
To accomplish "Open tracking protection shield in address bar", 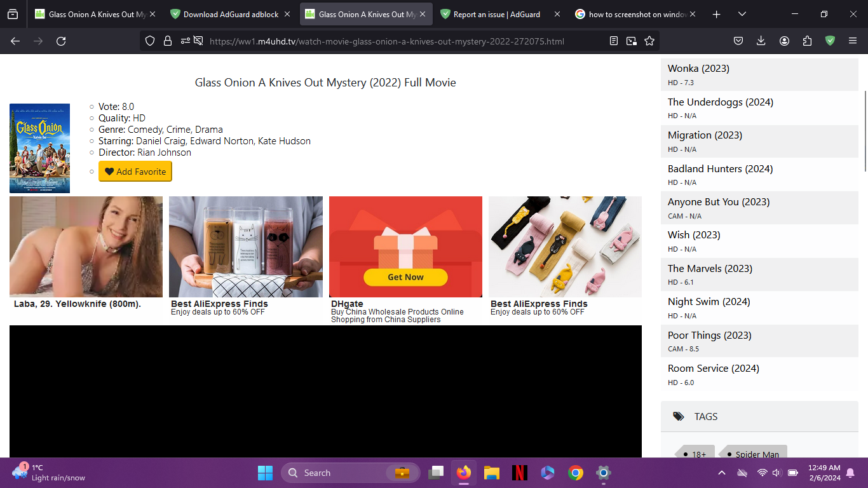I will coord(150,41).
